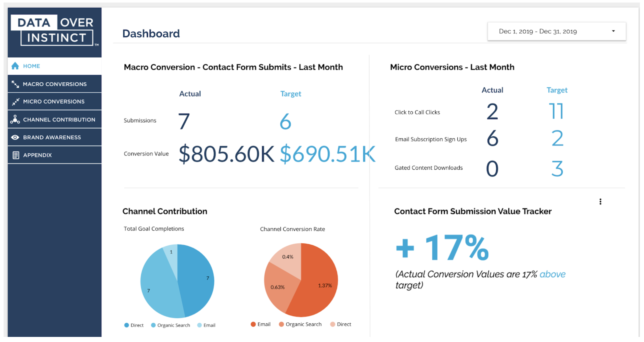Click the Click to Call target 11
This screenshot has width=644, height=342.
(x=556, y=111)
